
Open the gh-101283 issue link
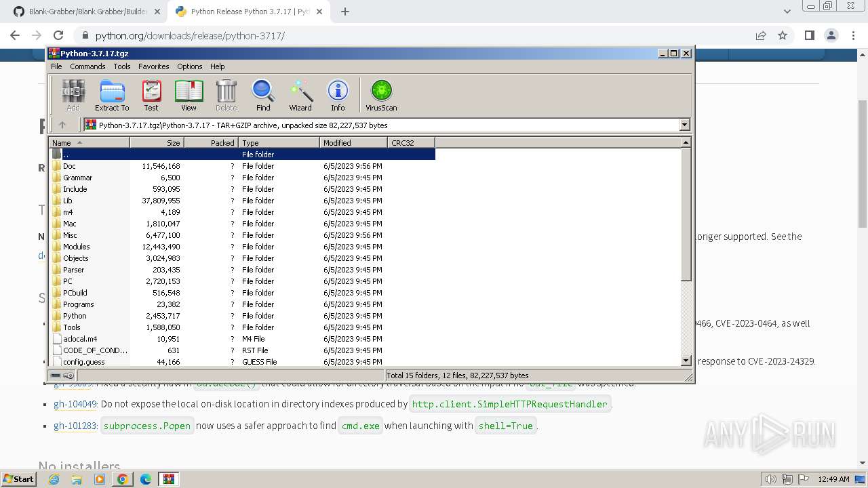pyautogui.click(x=75, y=426)
